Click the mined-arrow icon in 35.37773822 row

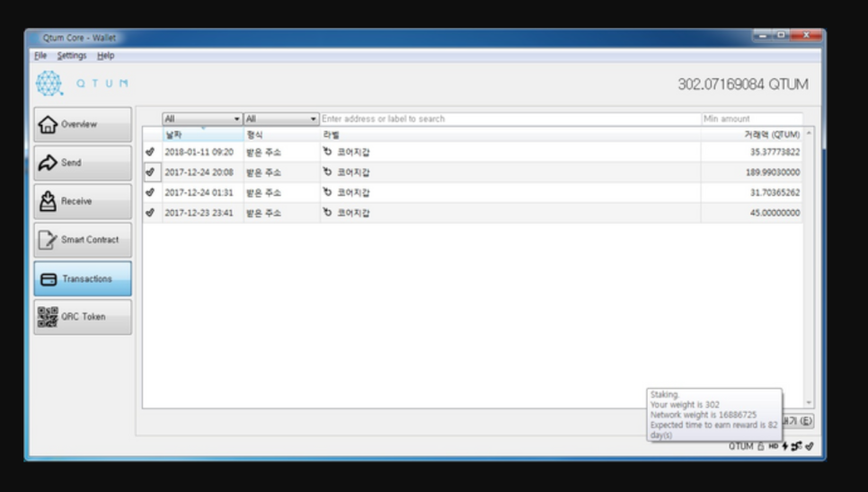tap(327, 152)
